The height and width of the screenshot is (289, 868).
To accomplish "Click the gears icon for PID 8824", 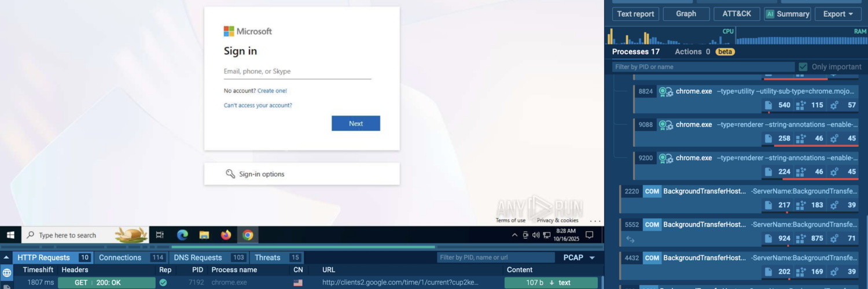I will (834, 105).
